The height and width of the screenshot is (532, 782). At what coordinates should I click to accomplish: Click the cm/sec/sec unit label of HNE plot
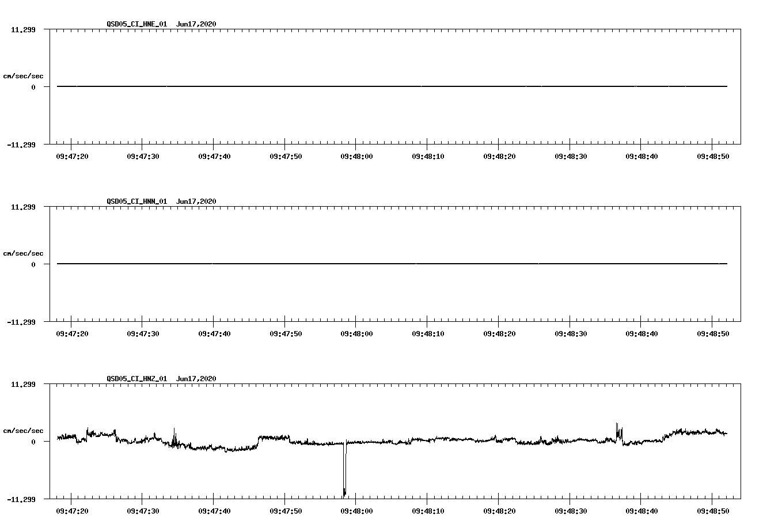pyautogui.click(x=23, y=76)
